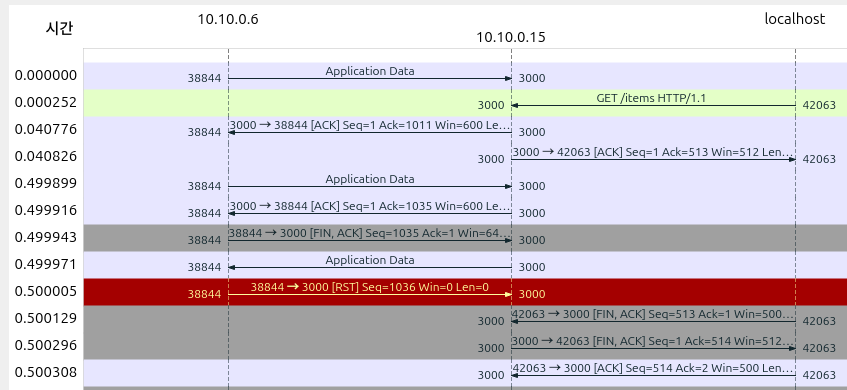The image size is (847, 390).
Task: Select Application Data packet in the 0.000000 row
Action: pos(370,71)
